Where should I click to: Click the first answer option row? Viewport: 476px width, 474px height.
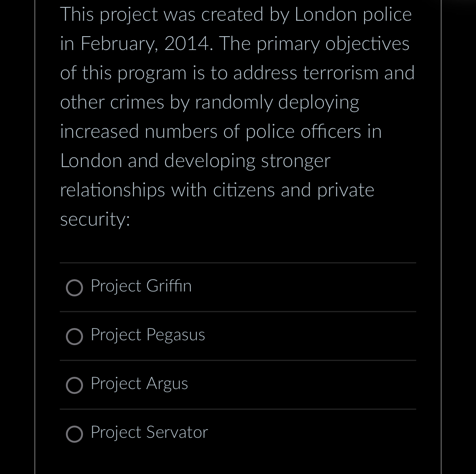[238, 287]
